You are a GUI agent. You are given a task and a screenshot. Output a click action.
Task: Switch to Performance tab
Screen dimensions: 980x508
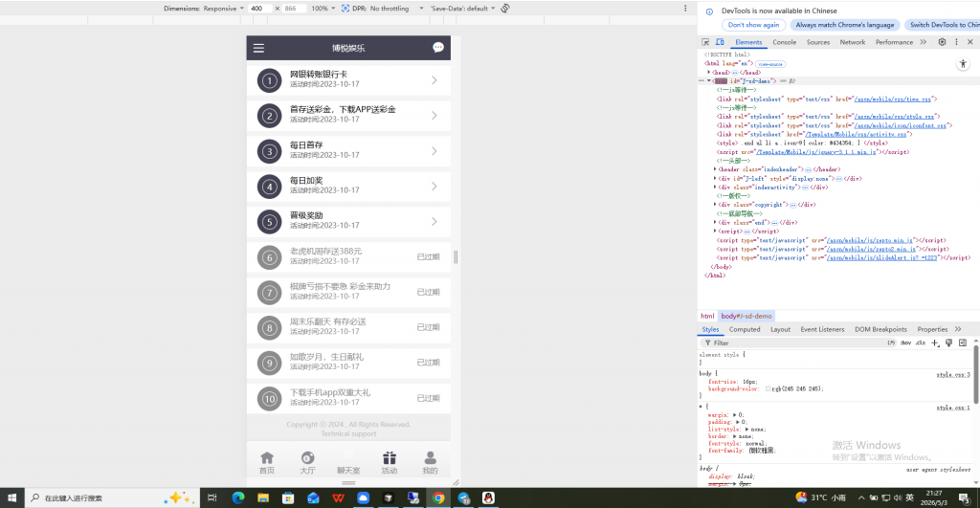pyautogui.click(x=894, y=42)
